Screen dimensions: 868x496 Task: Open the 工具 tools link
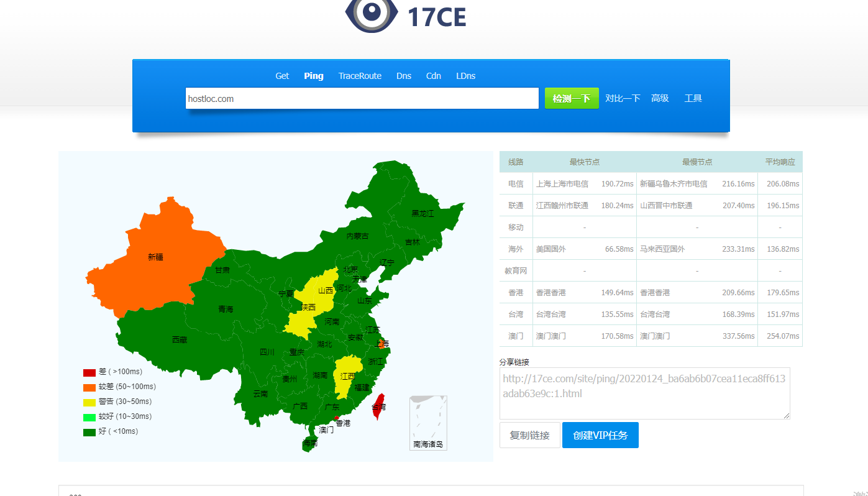coord(693,98)
